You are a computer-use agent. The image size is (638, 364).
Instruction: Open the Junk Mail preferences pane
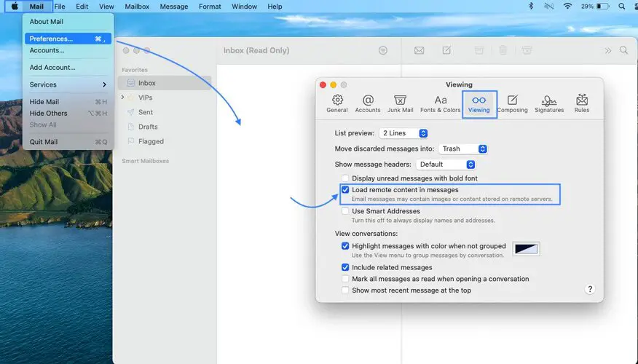[x=400, y=103]
